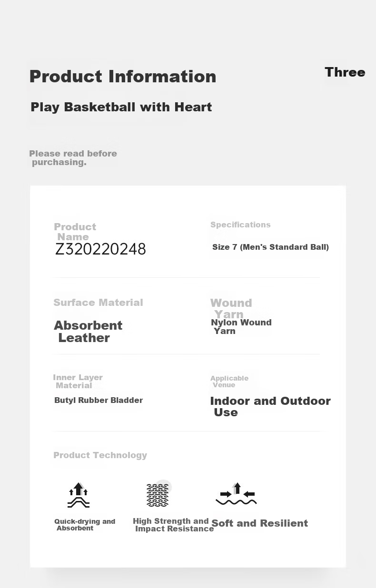Click the Quick-drying and Absorbent icon
The width and height of the screenshot is (376, 588).
point(79,495)
